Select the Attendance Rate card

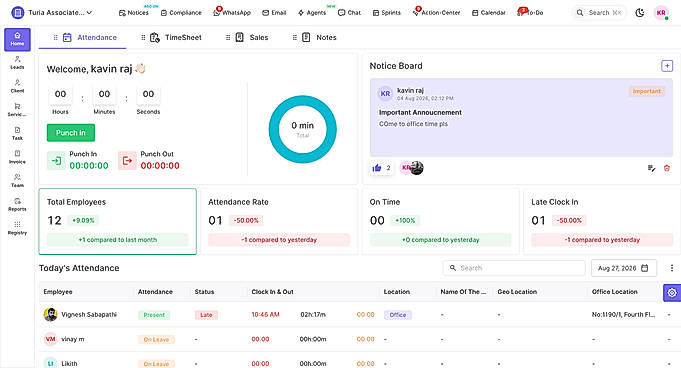pos(279,221)
